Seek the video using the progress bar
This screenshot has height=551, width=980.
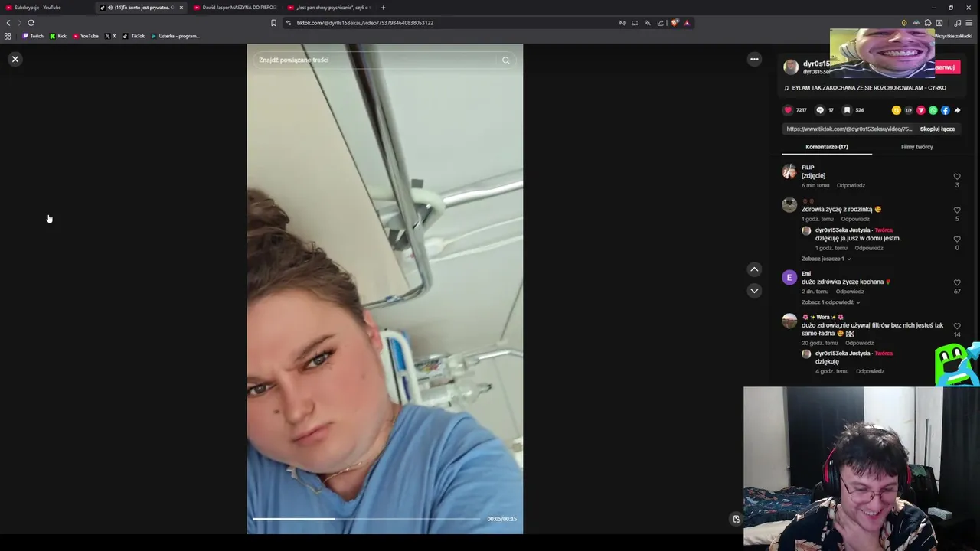click(366, 519)
